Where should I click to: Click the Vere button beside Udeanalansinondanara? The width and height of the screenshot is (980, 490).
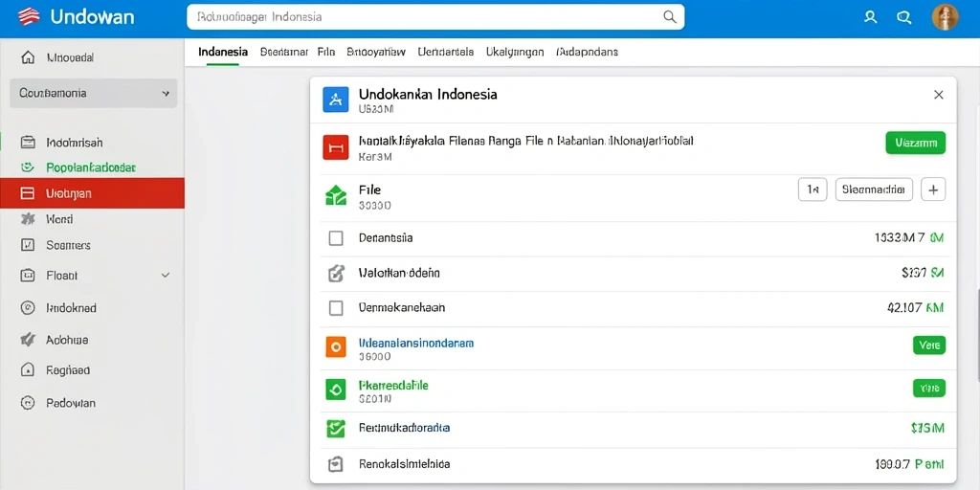tap(929, 345)
